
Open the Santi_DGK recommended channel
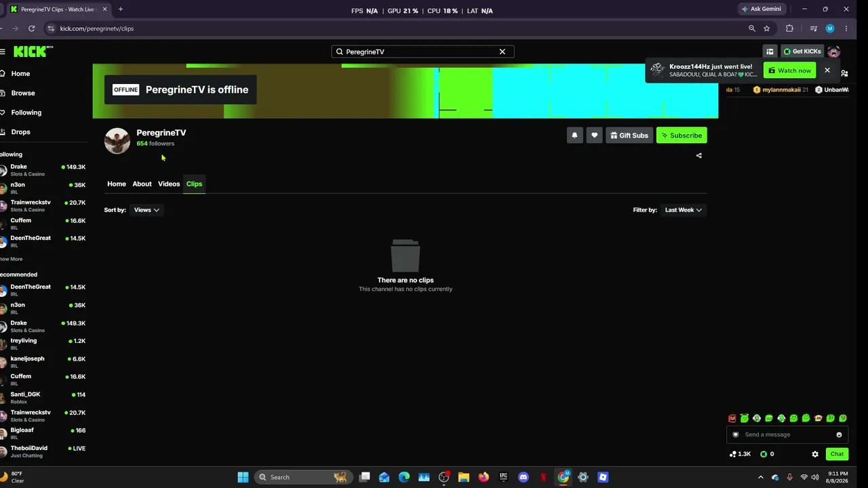coord(43,397)
